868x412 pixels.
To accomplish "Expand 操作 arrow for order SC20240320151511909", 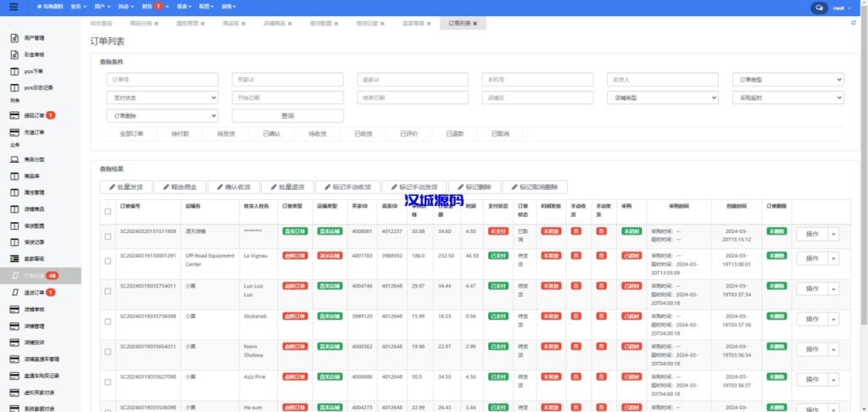I will click(x=834, y=234).
